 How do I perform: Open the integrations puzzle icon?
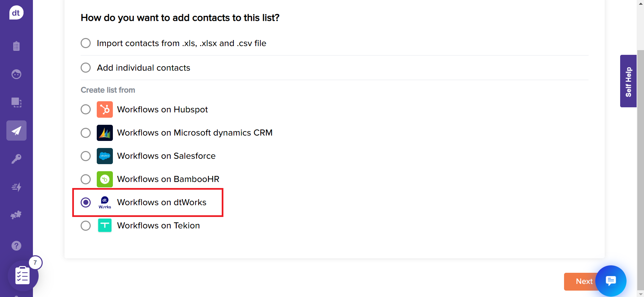click(x=16, y=215)
